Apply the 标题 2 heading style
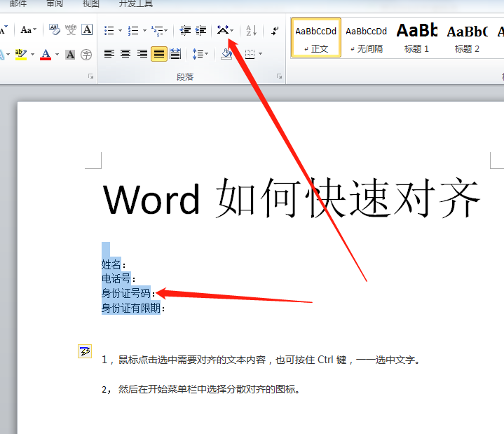504x434 pixels. [467, 38]
